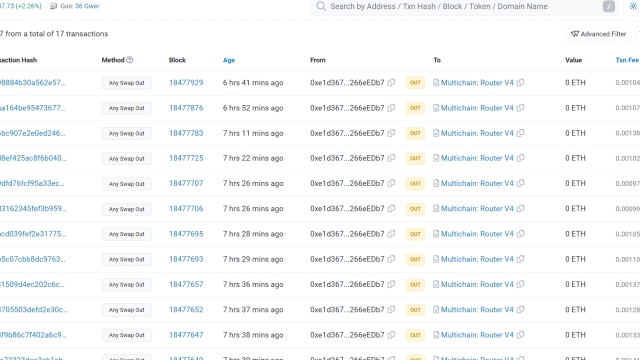Copy Multichain Router address in block 18477706 row
Screen dimensions: 640x360
pos(520,209)
